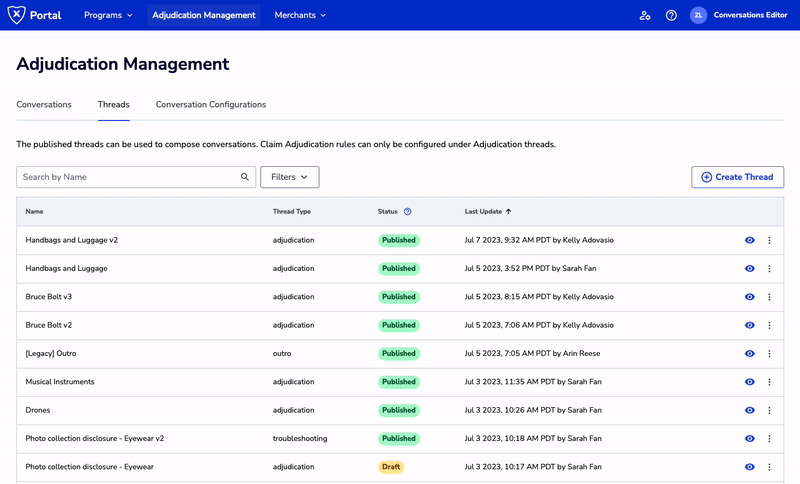Image resolution: width=800 pixels, height=484 pixels.
Task: Expand the Merchants dropdown menu
Action: pyautogui.click(x=300, y=16)
